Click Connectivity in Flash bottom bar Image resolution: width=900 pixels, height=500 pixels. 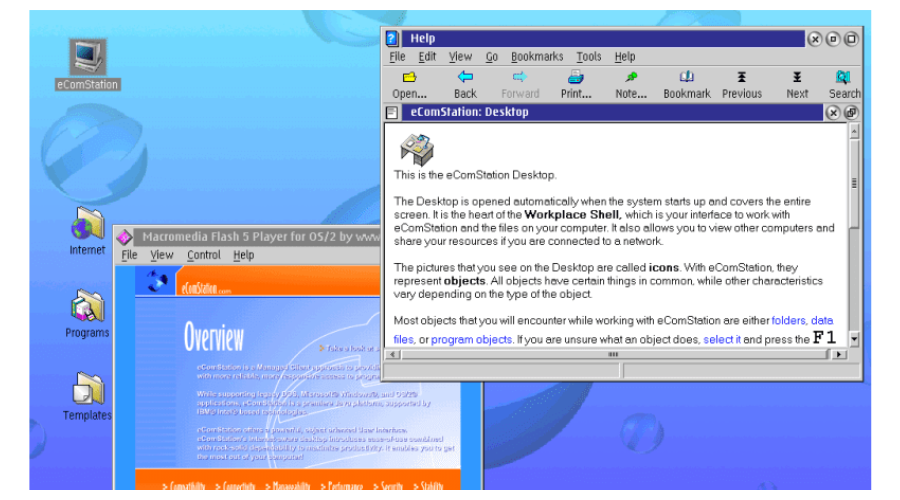click(x=235, y=486)
